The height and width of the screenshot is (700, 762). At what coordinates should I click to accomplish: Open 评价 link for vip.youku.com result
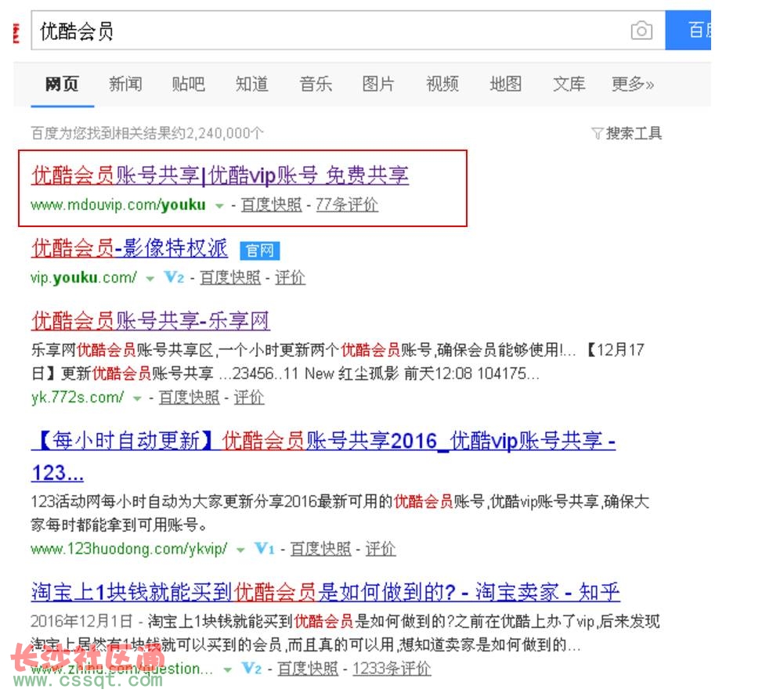(x=290, y=277)
